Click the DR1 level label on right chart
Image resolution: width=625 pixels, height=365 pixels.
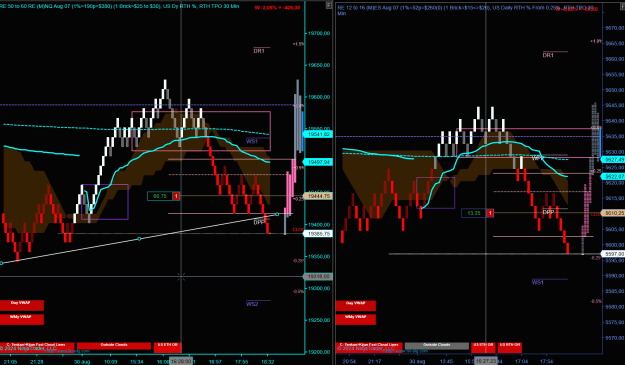coord(548,55)
